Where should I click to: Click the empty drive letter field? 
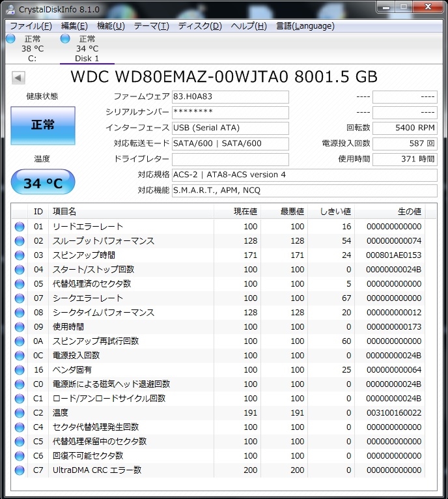pos(231,159)
